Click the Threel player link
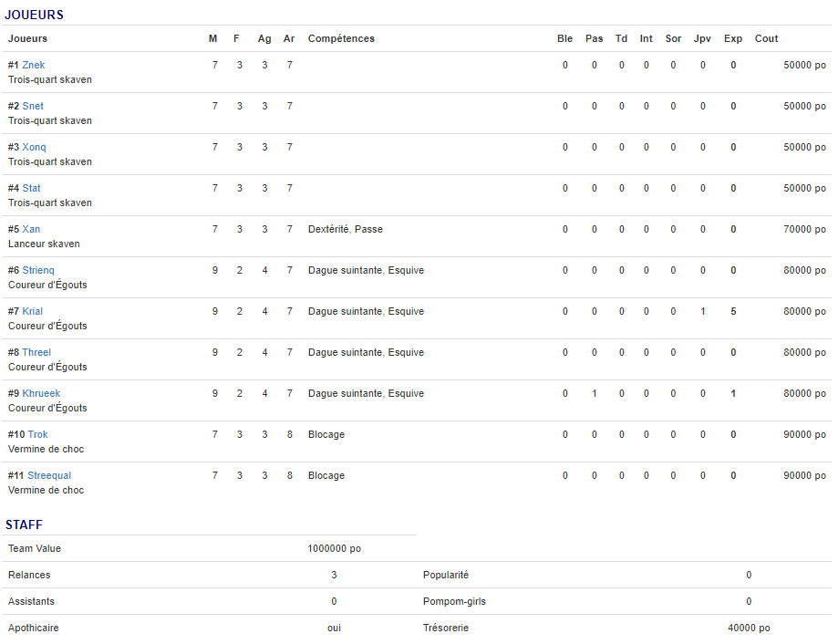 36,352
